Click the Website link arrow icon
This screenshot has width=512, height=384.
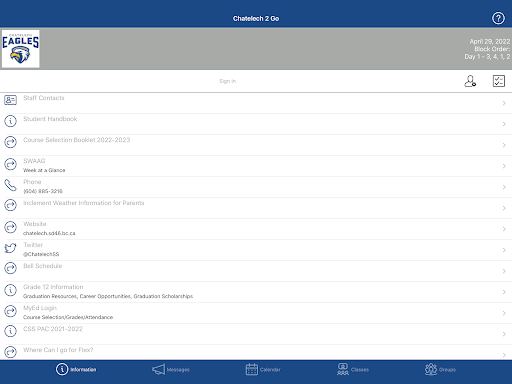click(x=10, y=227)
